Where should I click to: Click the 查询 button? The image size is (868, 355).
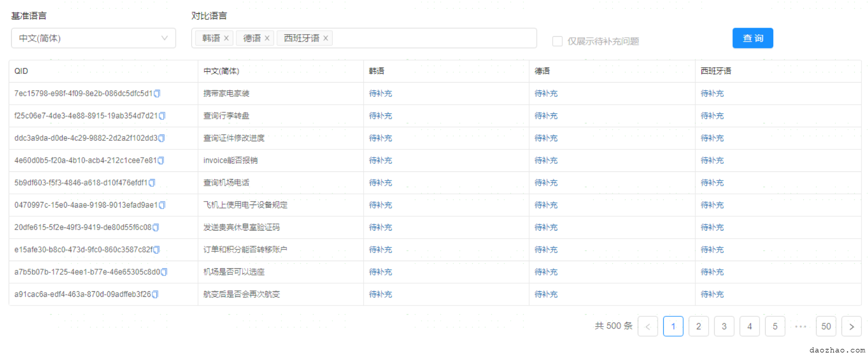pos(753,38)
